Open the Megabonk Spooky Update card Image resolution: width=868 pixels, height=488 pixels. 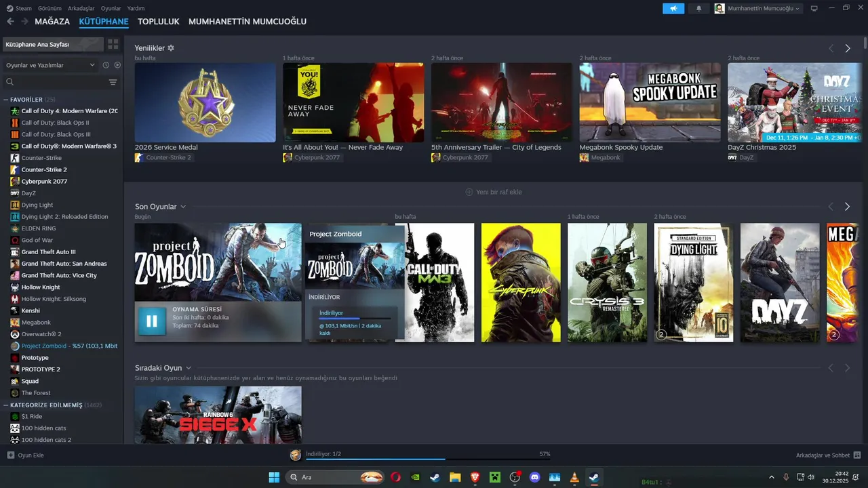[650, 102]
